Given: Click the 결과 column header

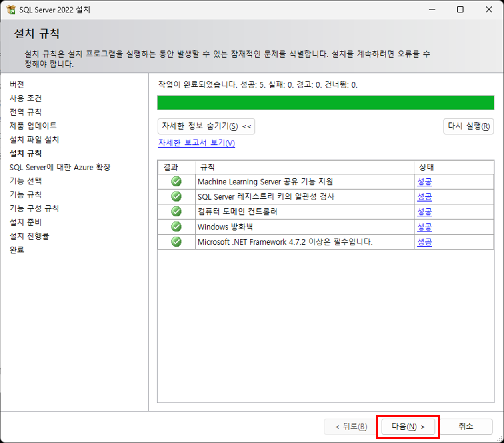Looking at the screenshot, I should pyautogui.click(x=176, y=167).
